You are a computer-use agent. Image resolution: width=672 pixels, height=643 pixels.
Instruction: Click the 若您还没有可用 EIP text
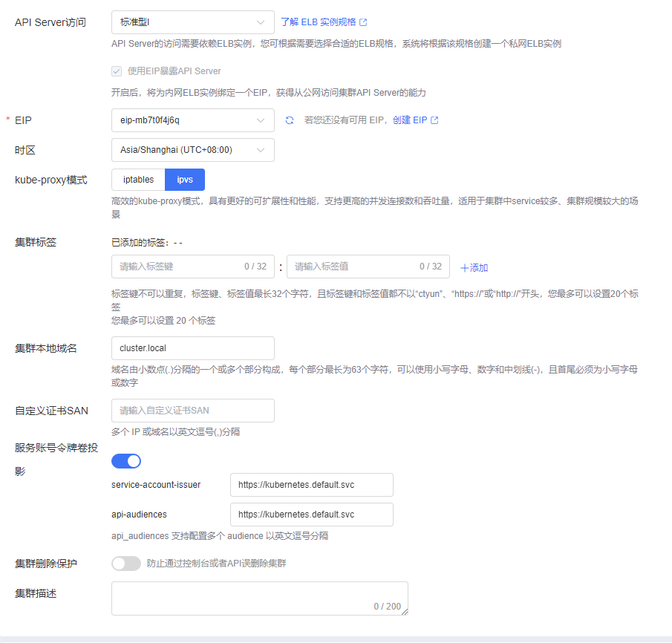(344, 120)
